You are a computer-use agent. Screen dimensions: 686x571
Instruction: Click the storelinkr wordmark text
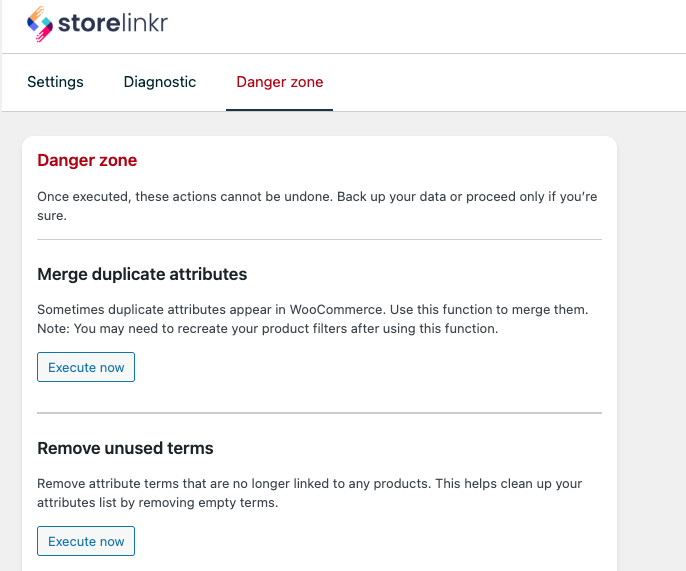point(113,22)
